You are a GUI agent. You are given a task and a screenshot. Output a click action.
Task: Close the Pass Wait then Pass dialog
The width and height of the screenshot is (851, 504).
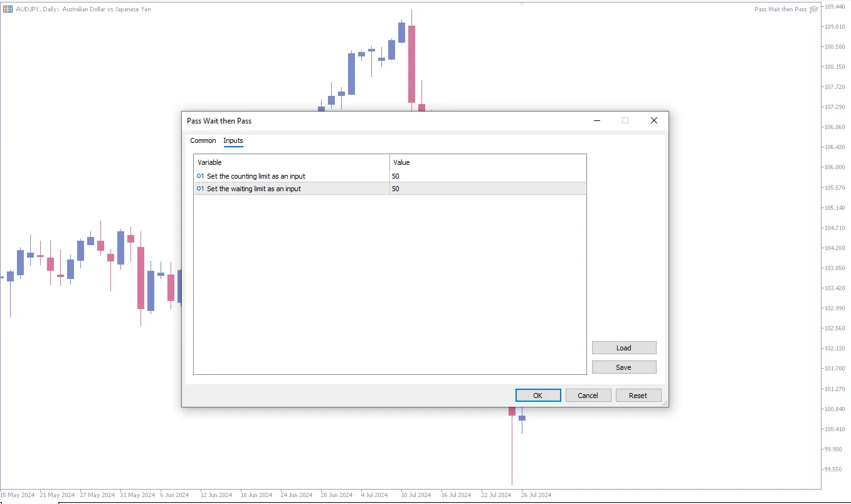(654, 120)
